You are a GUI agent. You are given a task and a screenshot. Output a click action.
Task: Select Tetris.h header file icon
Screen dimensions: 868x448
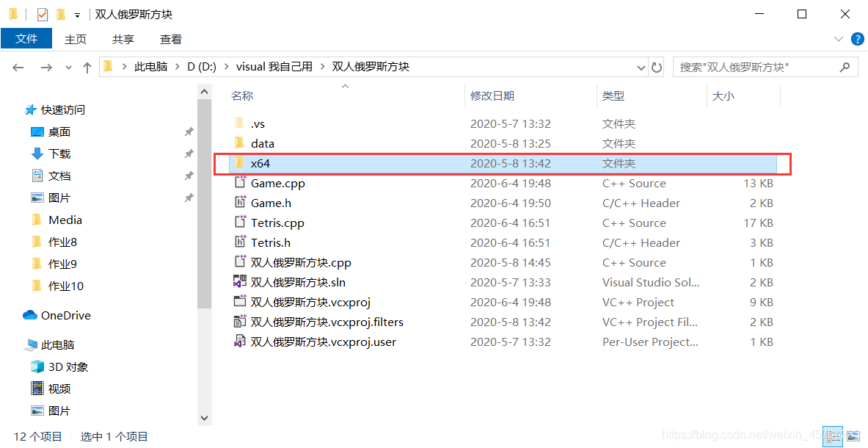[240, 242]
